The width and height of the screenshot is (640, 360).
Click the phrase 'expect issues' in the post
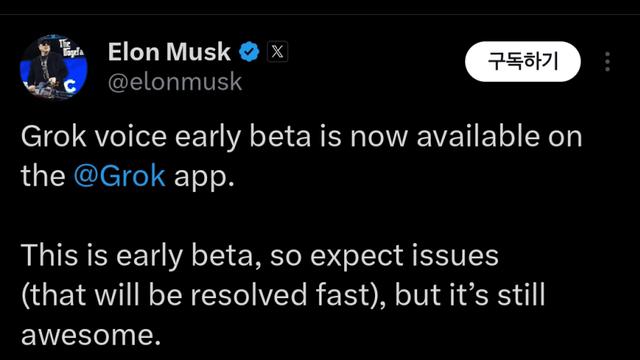tap(404, 256)
